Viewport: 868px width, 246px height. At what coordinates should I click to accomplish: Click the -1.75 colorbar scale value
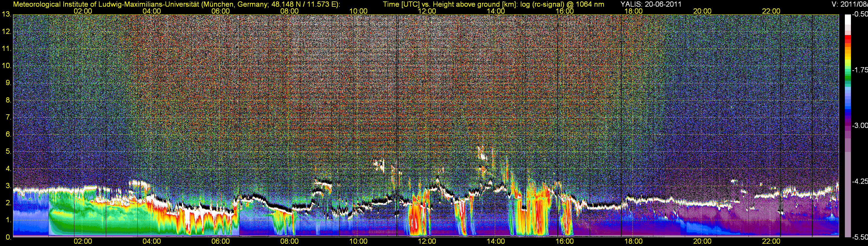click(x=860, y=70)
